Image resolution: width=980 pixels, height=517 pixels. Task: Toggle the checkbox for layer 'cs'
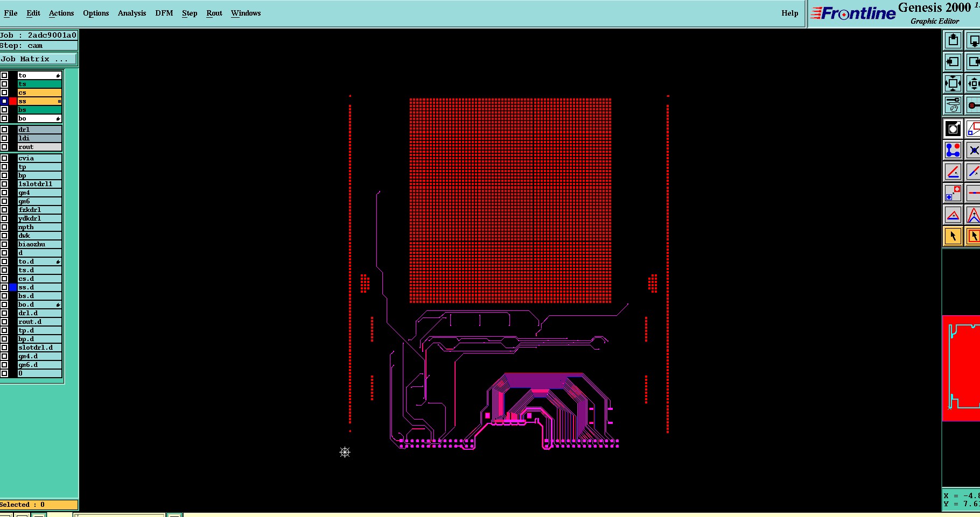click(4, 93)
